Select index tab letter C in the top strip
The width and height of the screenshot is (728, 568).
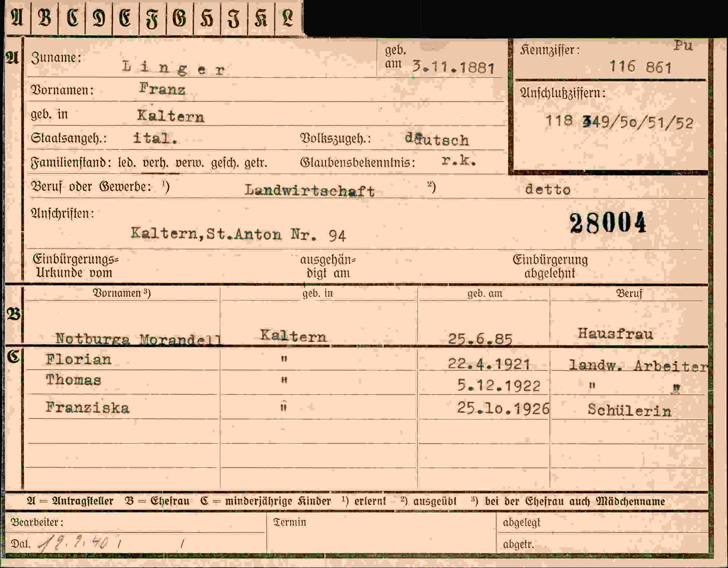[72, 17]
